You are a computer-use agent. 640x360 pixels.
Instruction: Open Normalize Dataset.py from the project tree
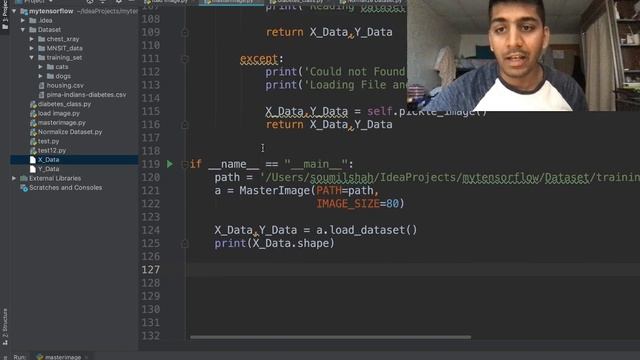click(70, 132)
